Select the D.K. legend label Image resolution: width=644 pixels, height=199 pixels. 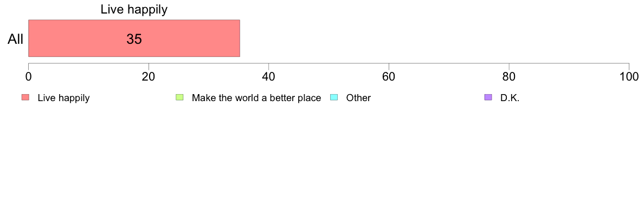(x=510, y=98)
